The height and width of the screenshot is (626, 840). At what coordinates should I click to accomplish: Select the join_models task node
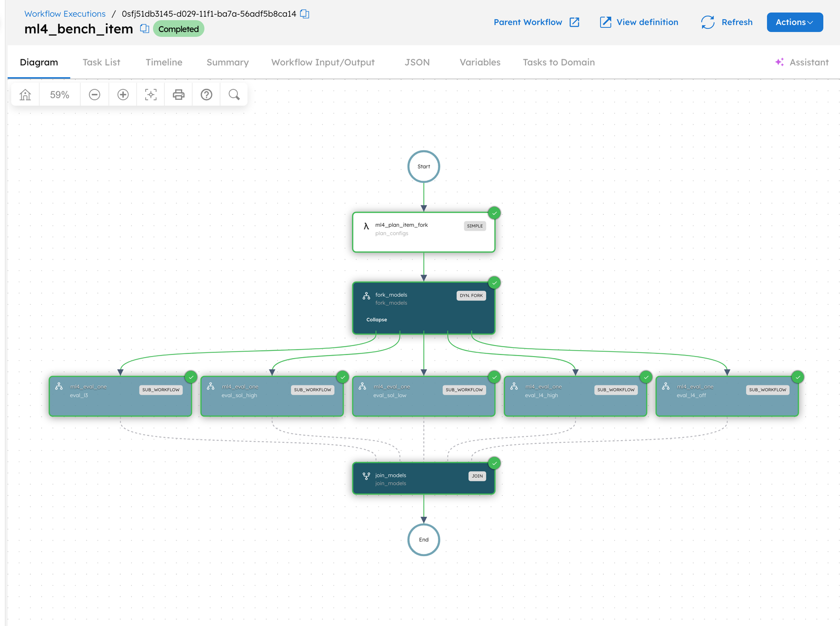tap(424, 478)
